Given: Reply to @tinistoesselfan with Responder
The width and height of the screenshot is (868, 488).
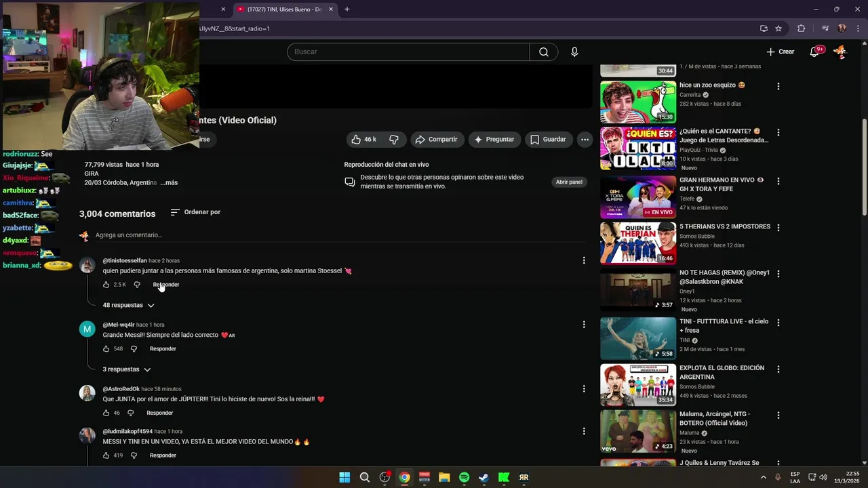Looking at the screenshot, I should point(166,285).
